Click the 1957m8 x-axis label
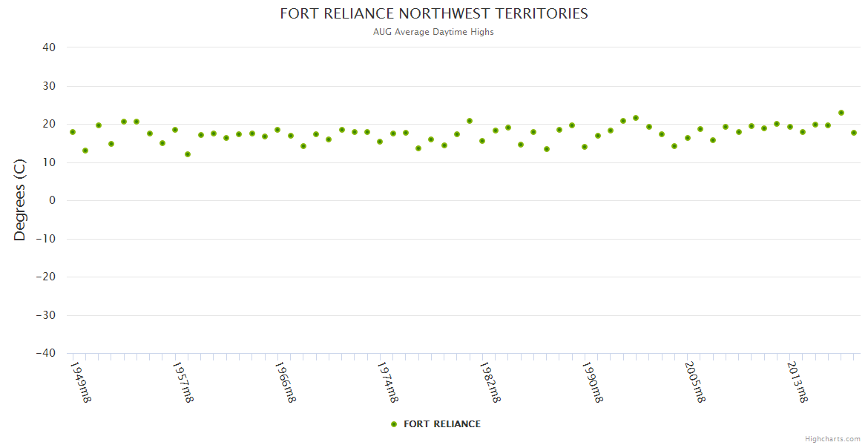The image size is (868, 445). pyautogui.click(x=183, y=382)
